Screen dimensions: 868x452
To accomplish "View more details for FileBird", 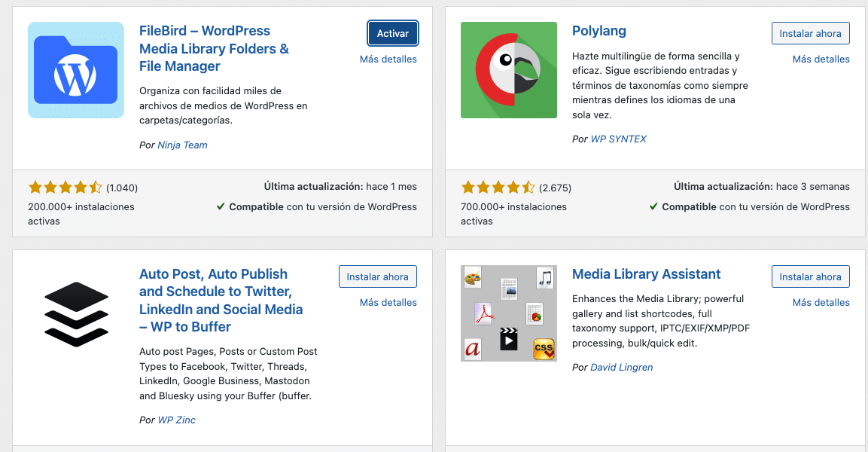I will click(x=388, y=60).
